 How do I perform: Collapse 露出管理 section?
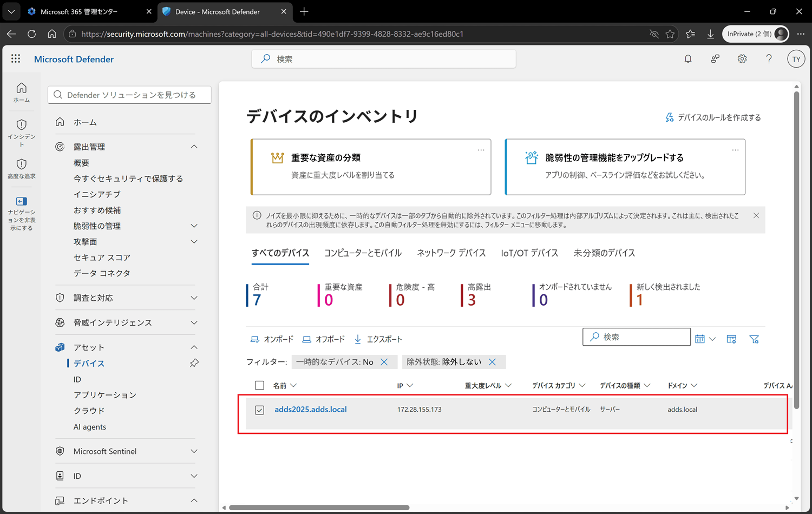pyautogui.click(x=194, y=147)
